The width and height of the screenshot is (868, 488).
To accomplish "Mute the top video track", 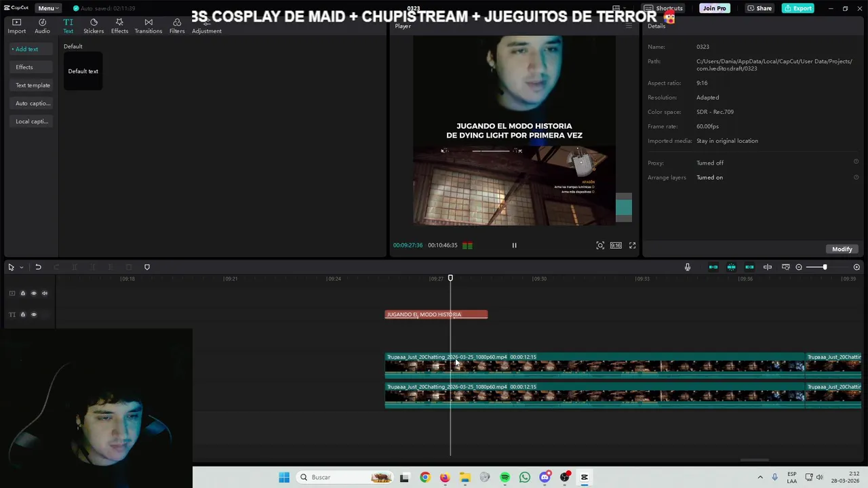I will point(45,293).
